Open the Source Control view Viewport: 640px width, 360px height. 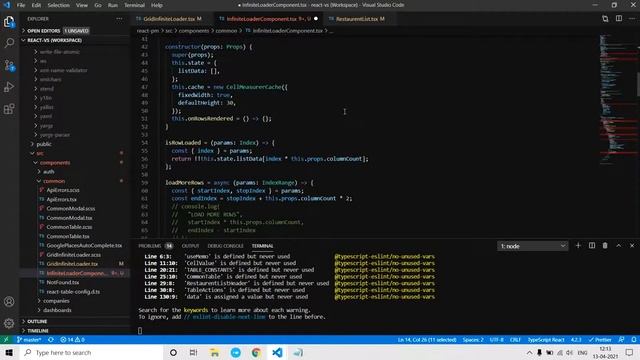(x=9, y=65)
